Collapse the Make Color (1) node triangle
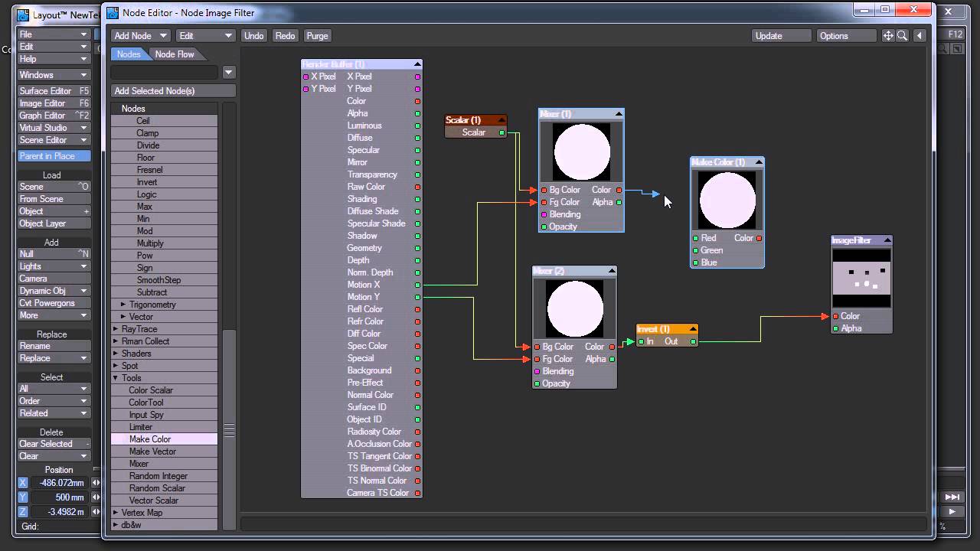980x551 pixels. 759,162
